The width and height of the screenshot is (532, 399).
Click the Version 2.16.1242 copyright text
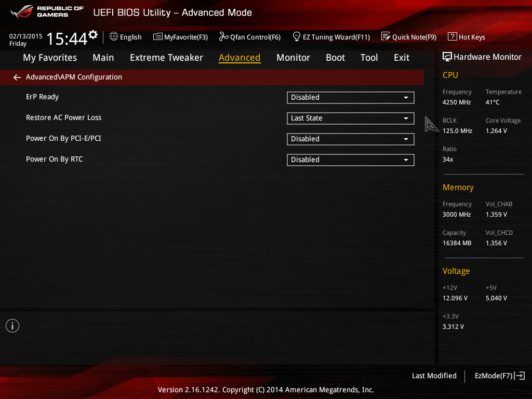(x=265, y=390)
